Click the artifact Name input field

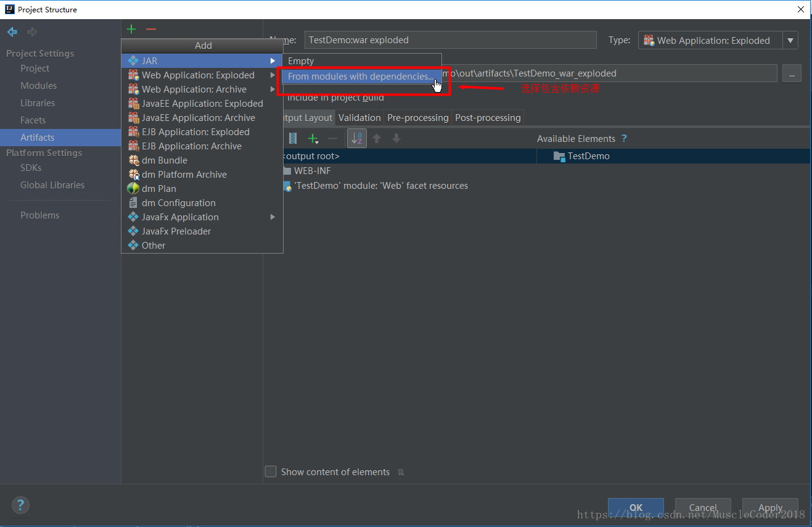point(450,40)
